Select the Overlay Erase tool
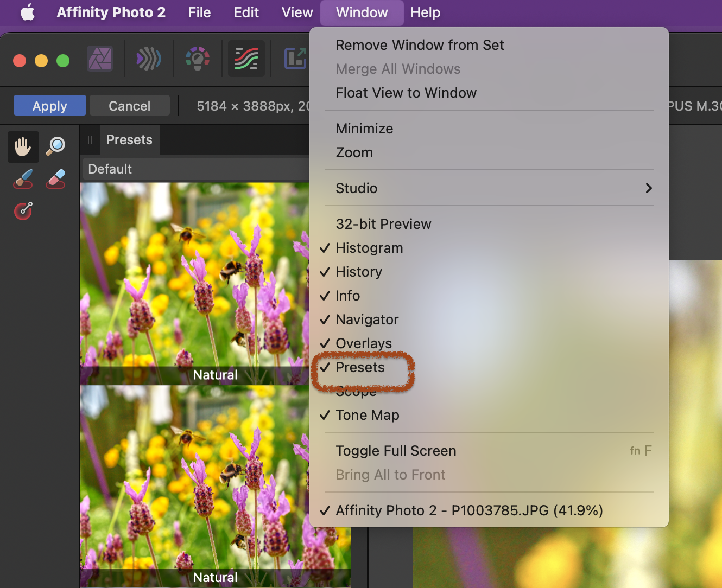722x588 pixels. pos(55,178)
